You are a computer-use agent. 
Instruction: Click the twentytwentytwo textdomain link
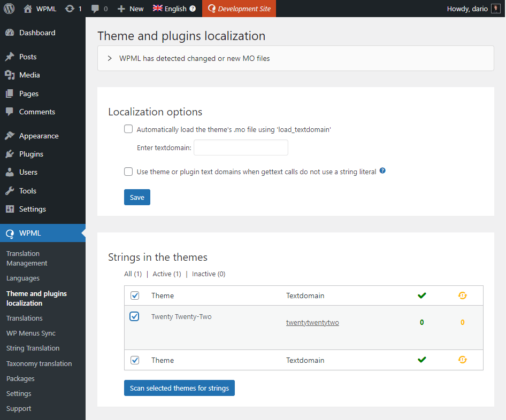click(x=312, y=322)
